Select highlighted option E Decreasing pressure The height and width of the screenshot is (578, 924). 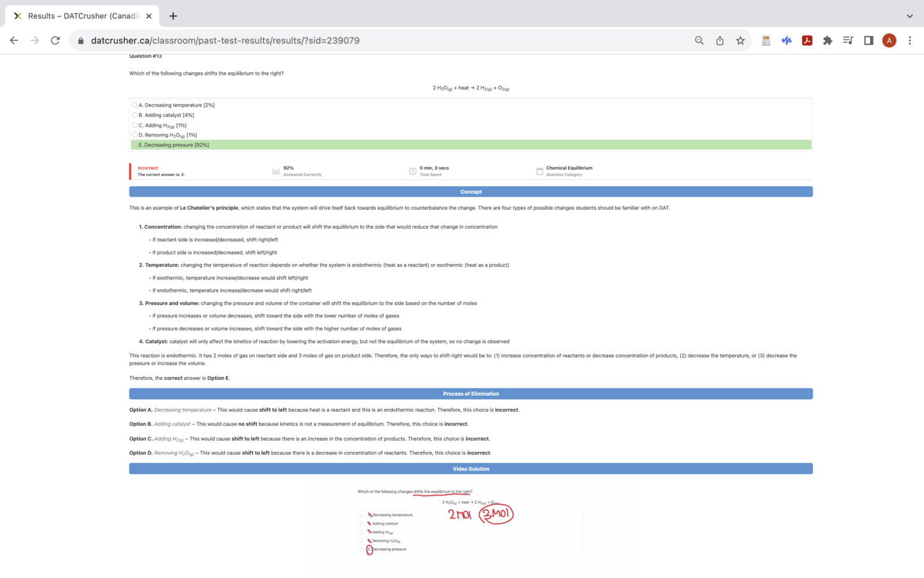coord(471,145)
